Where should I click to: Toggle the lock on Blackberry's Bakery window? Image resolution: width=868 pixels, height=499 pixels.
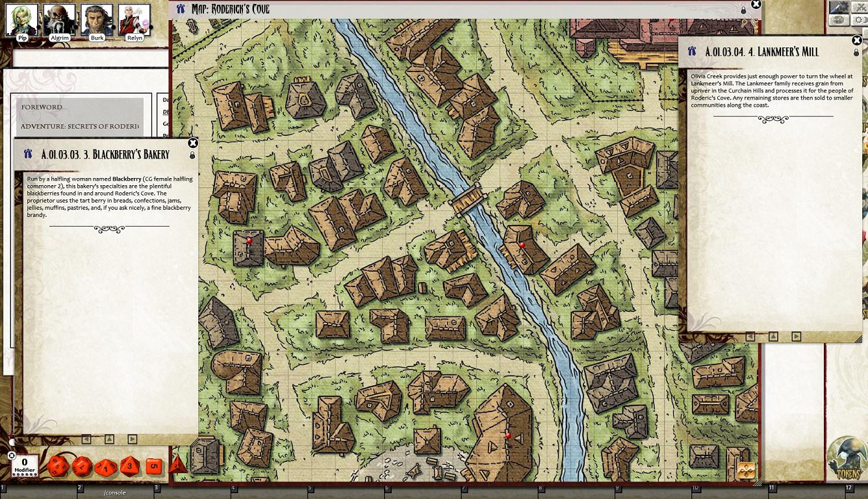192,156
